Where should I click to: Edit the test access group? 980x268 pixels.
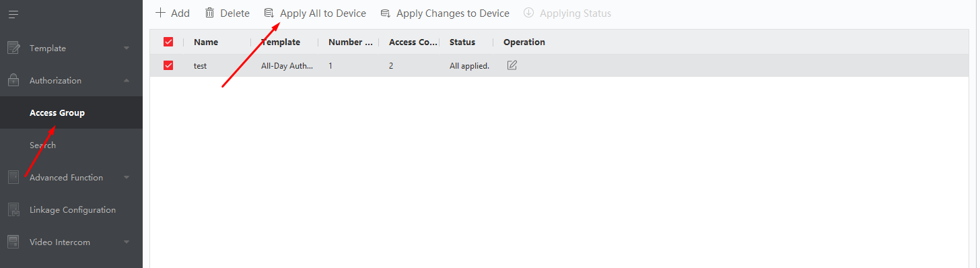[512, 65]
